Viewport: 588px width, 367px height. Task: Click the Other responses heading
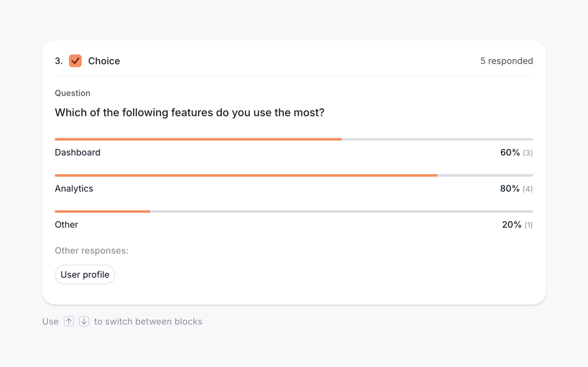(91, 250)
